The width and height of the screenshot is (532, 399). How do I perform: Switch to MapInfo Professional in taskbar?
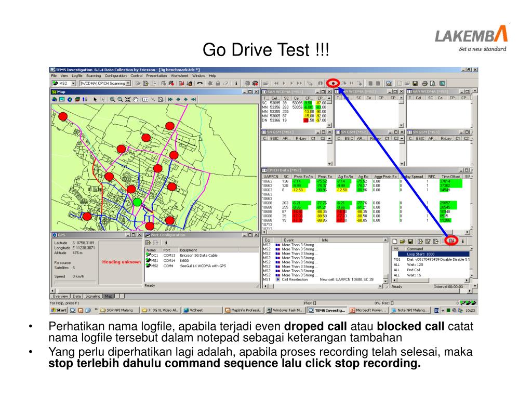click(244, 310)
